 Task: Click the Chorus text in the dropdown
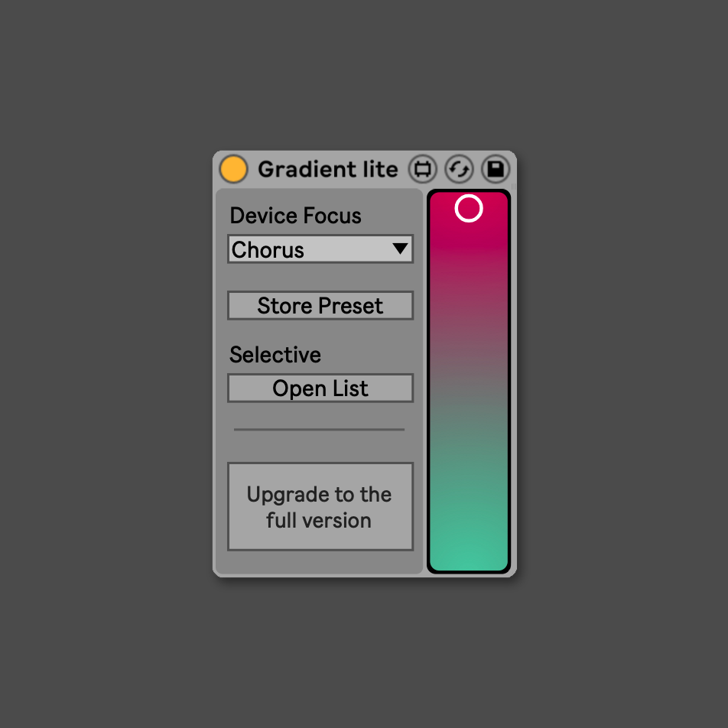click(x=268, y=250)
